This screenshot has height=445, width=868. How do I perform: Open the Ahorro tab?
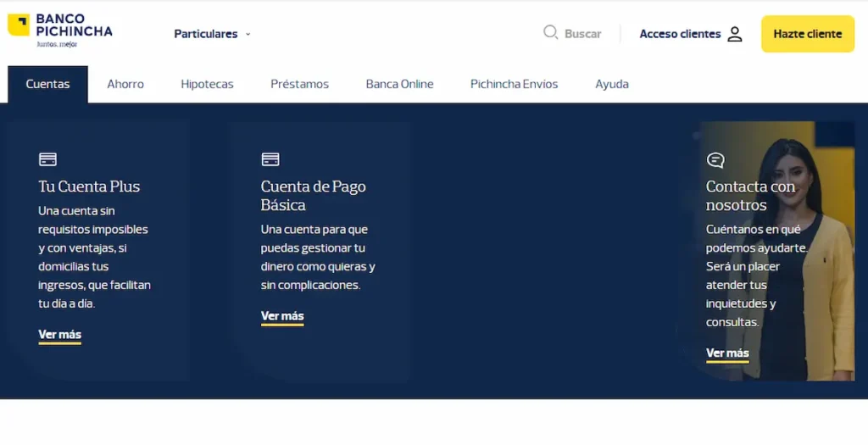(125, 84)
